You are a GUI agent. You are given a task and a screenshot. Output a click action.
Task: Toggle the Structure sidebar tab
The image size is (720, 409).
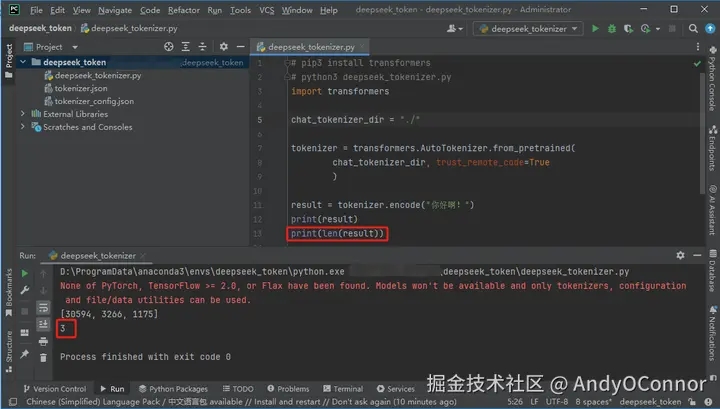click(x=9, y=352)
